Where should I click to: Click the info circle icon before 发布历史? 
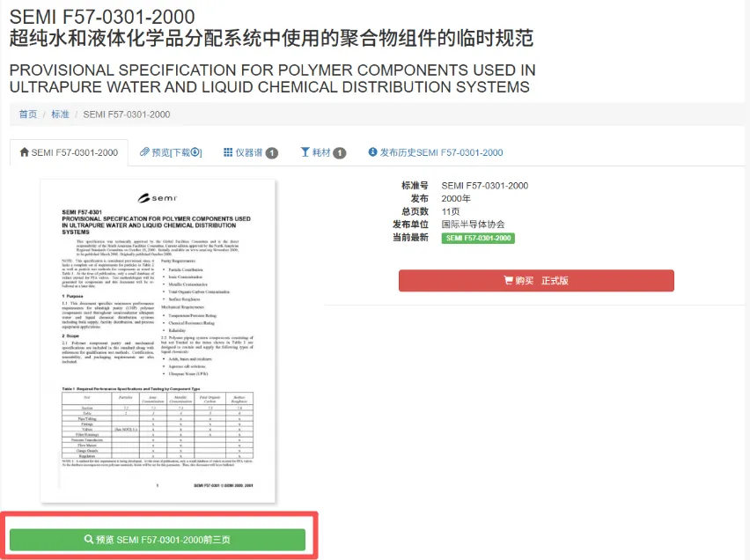tap(372, 151)
